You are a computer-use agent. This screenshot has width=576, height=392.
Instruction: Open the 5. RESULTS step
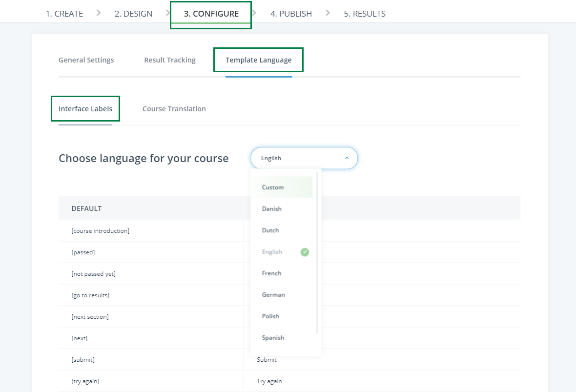click(x=364, y=14)
